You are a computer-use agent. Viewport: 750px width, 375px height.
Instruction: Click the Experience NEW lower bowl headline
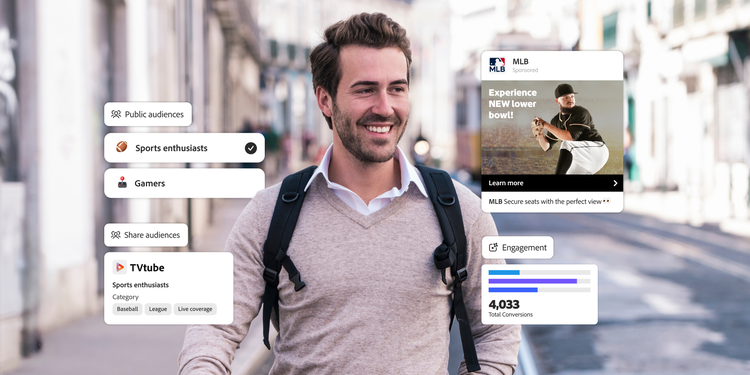pyautogui.click(x=512, y=104)
